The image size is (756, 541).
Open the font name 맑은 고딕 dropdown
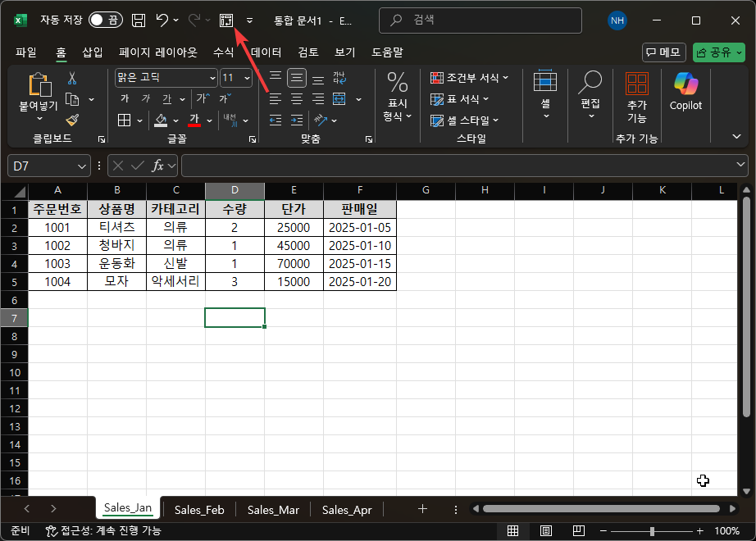click(212, 78)
